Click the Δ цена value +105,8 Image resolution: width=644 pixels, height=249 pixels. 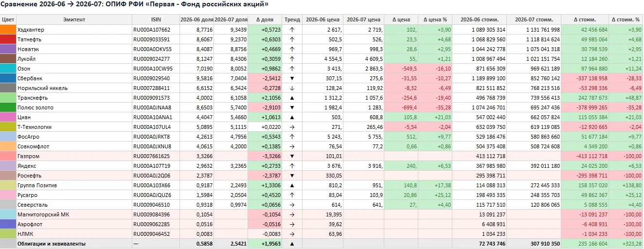click(408, 117)
